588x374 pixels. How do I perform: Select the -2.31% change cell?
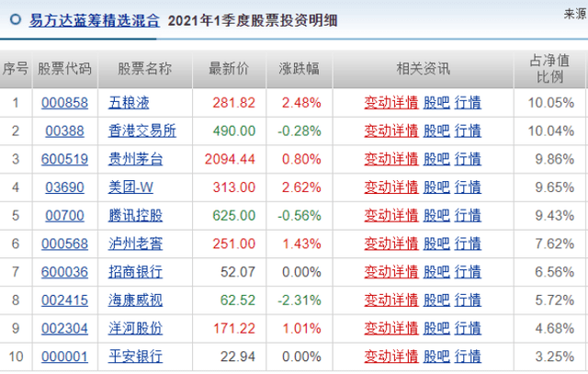[300, 300]
